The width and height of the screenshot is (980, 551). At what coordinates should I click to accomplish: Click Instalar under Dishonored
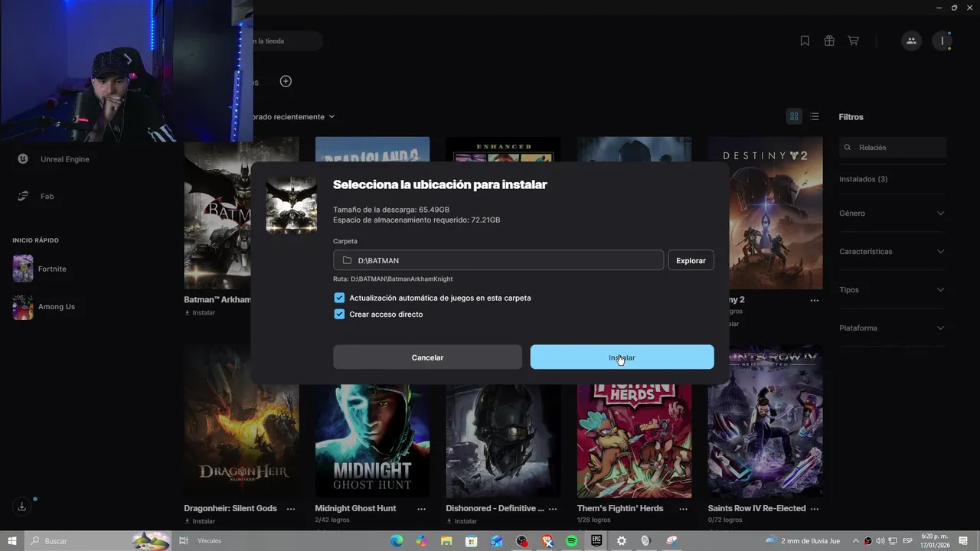point(461,521)
